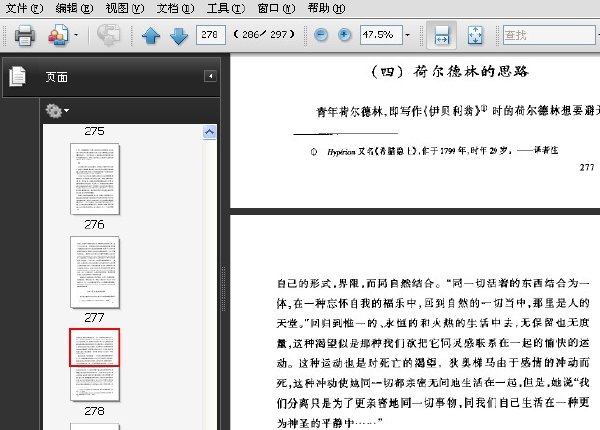The image size is (600, 430).
Task: Open the zoom level dropdown arrow
Action: pyautogui.click(x=408, y=35)
